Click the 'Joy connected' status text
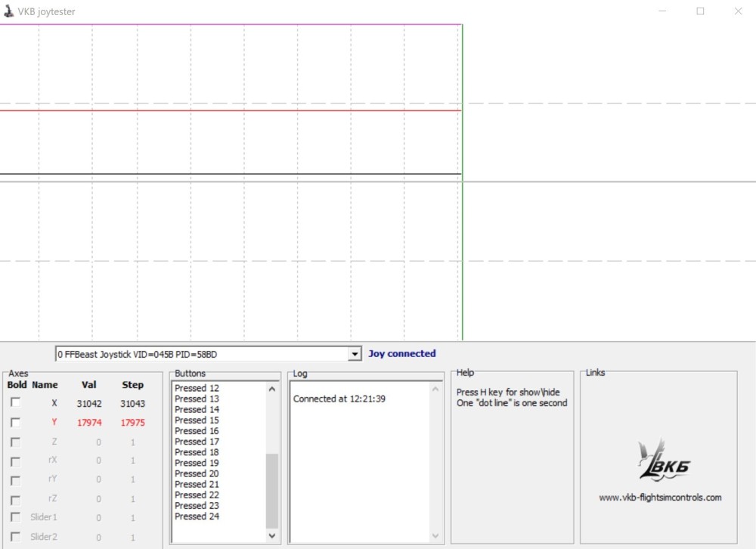This screenshot has width=756, height=549. coord(402,354)
